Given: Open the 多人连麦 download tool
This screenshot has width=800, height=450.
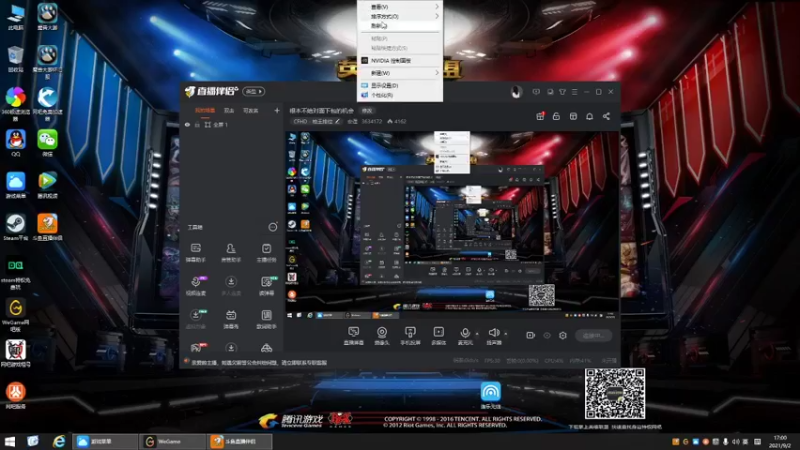Looking at the screenshot, I should (x=231, y=286).
